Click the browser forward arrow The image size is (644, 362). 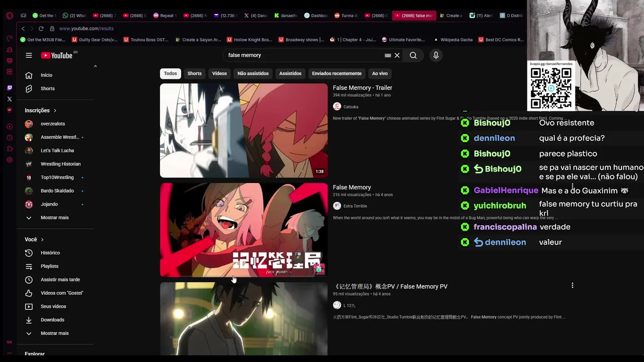click(31, 29)
